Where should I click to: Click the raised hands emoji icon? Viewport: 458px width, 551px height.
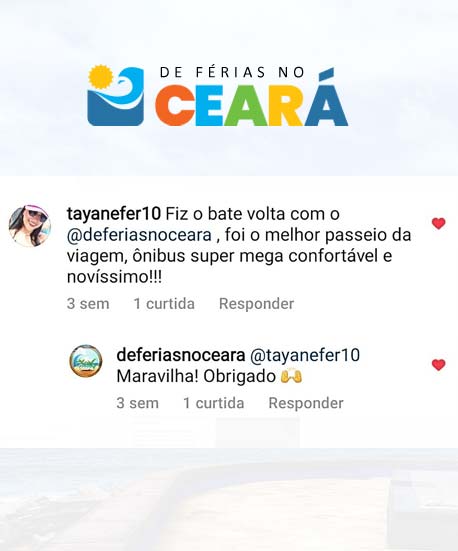(291, 377)
